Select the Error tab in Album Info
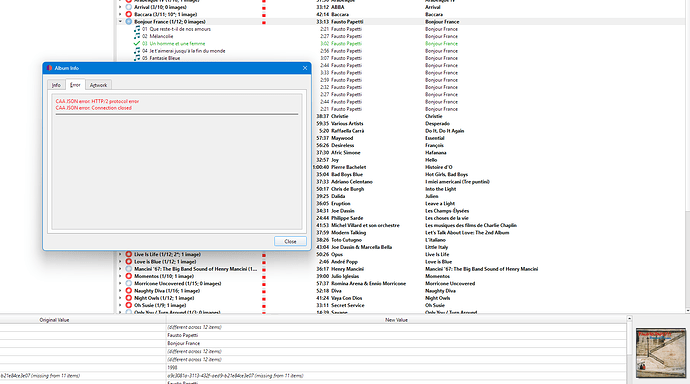The width and height of the screenshot is (690, 384). [75, 84]
